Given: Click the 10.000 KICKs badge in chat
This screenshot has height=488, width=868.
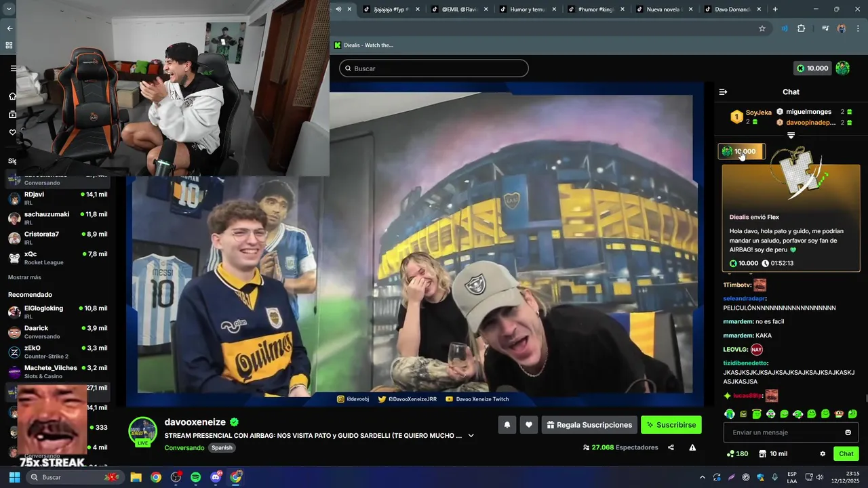Looking at the screenshot, I should pyautogui.click(x=741, y=151).
